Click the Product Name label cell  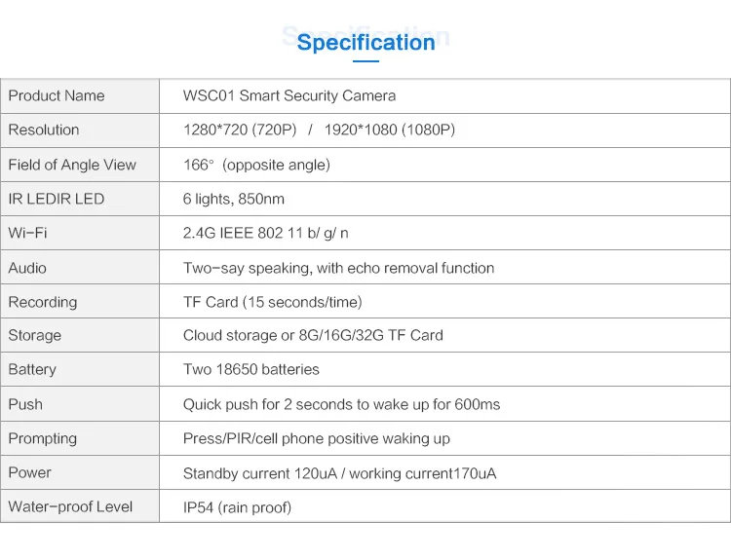pyautogui.click(x=57, y=95)
